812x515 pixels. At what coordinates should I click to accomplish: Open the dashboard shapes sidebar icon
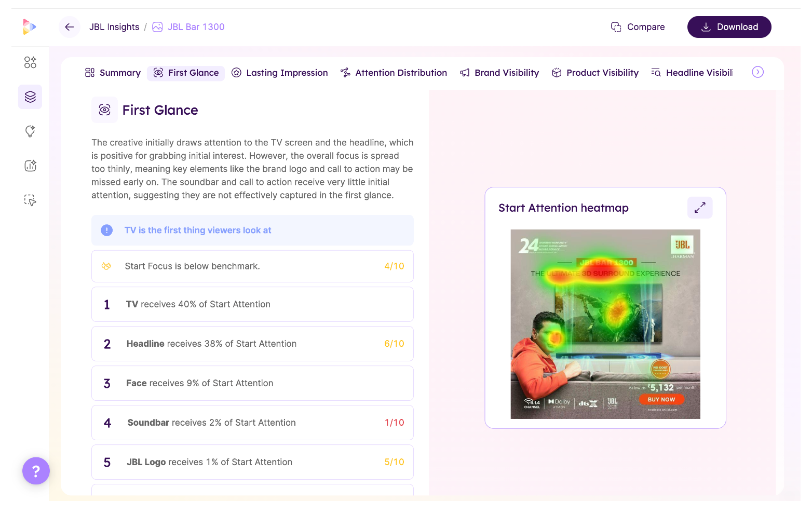tap(30, 62)
